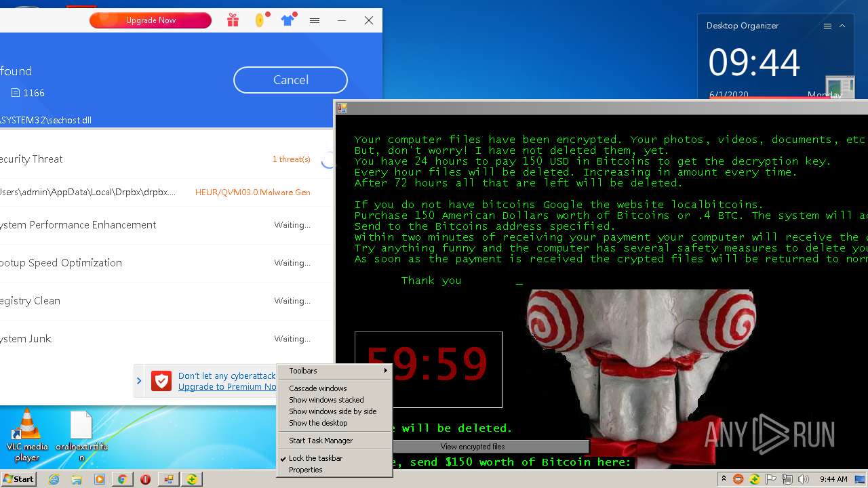Select Show windows side by side
The image size is (868, 488).
coord(334,411)
